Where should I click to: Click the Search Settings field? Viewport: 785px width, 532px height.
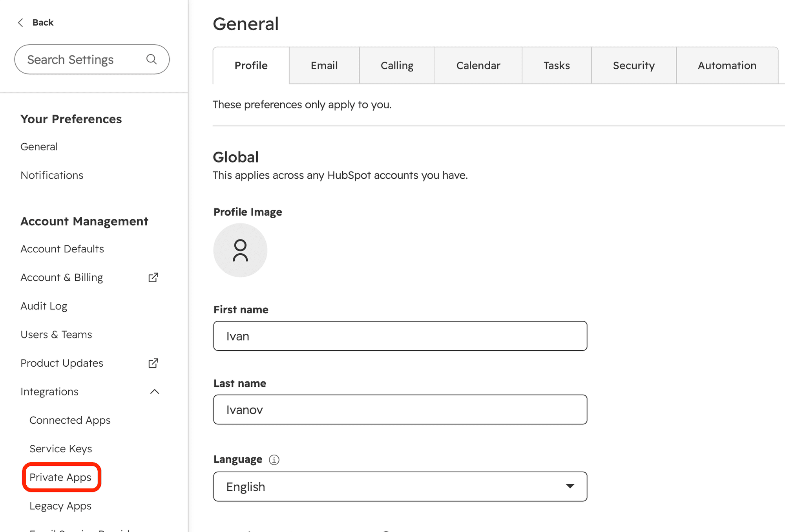pyautogui.click(x=92, y=59)
